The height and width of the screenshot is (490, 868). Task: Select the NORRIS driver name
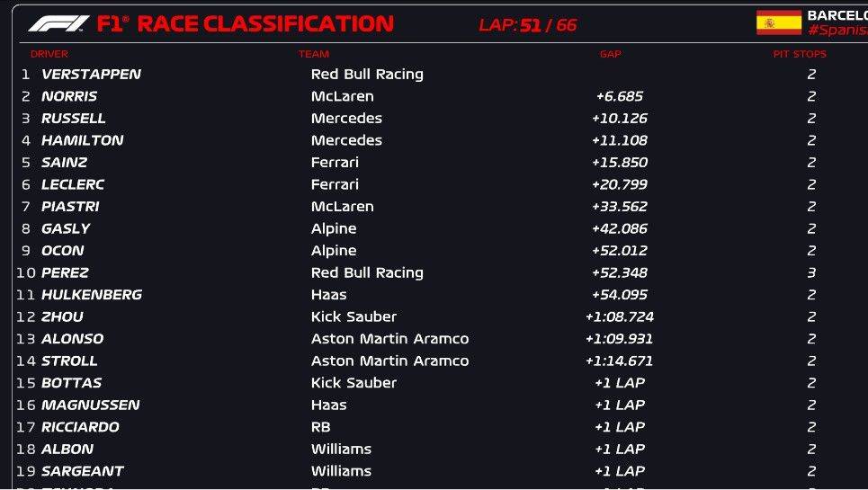tap(69, 96)
